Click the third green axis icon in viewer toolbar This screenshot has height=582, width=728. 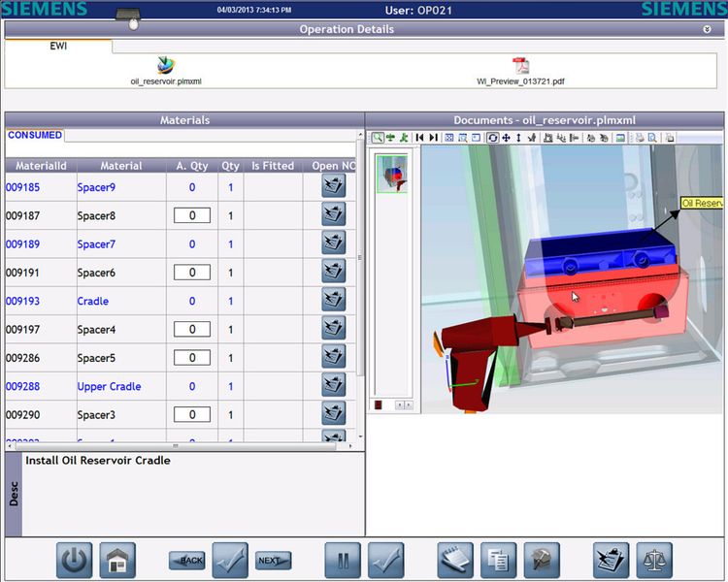(x=404, y=138)
